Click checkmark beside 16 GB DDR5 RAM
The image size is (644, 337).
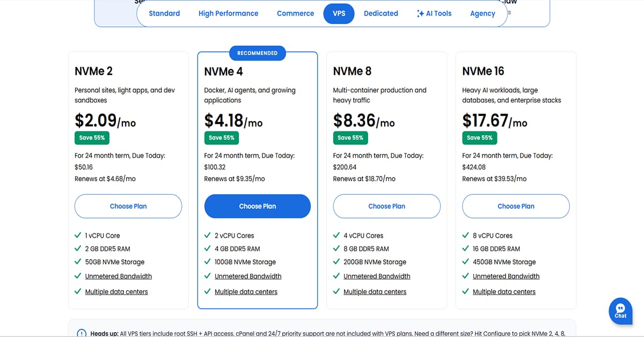click(466, 248)
